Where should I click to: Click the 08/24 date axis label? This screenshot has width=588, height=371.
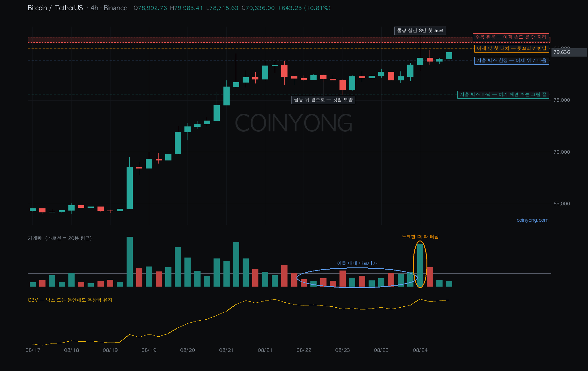pyautogui.click(x=420, y=350)
